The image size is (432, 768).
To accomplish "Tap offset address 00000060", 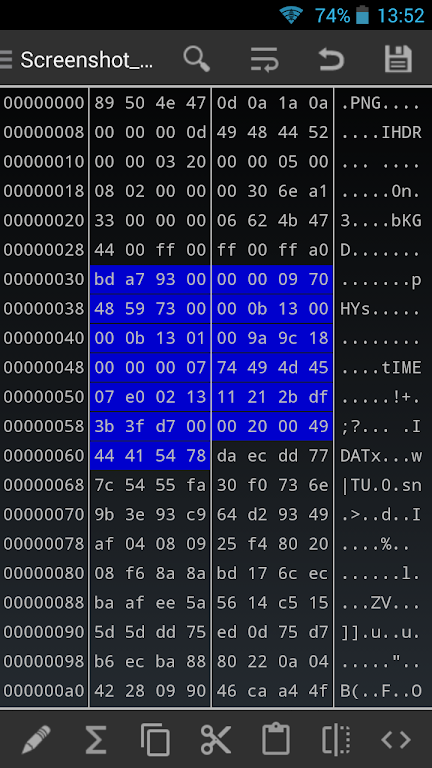I will pyautogui.click(x=44, y=456).
